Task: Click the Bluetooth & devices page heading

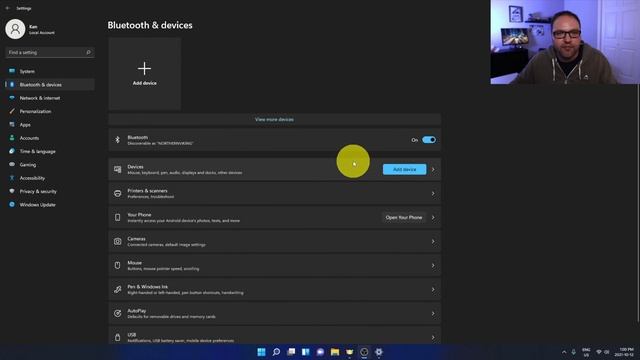Action: [x=150, y=25]
